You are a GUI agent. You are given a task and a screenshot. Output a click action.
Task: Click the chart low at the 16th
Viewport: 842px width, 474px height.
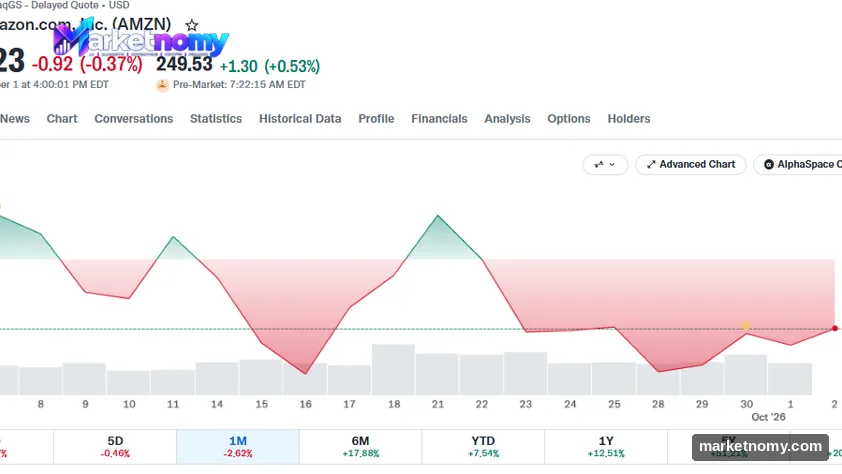(x=306, y=373)
